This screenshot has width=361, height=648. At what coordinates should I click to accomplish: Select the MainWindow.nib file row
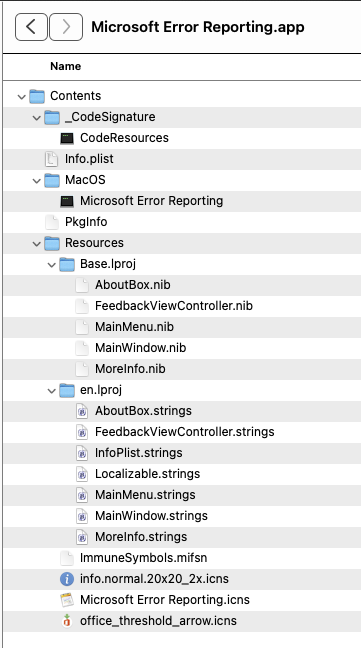[182, 348]
